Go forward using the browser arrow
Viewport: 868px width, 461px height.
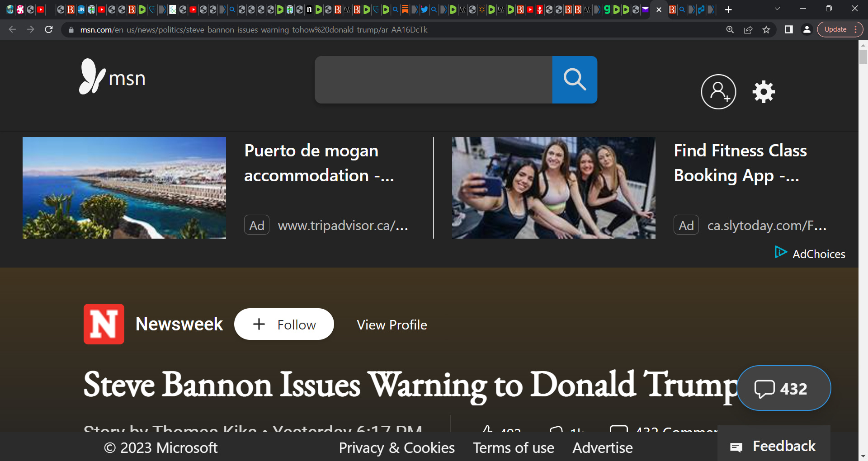point(30,29)
